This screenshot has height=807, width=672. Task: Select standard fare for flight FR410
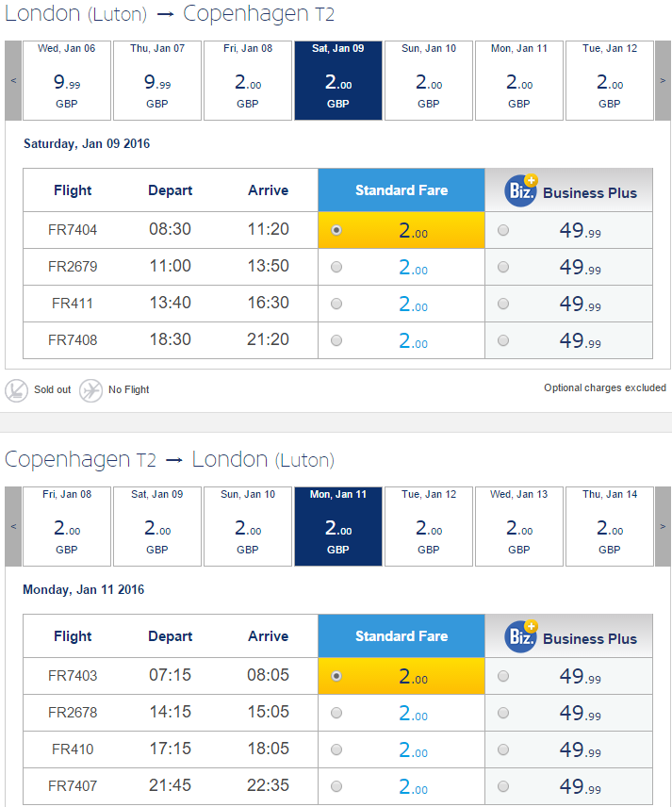coord(336,749)
